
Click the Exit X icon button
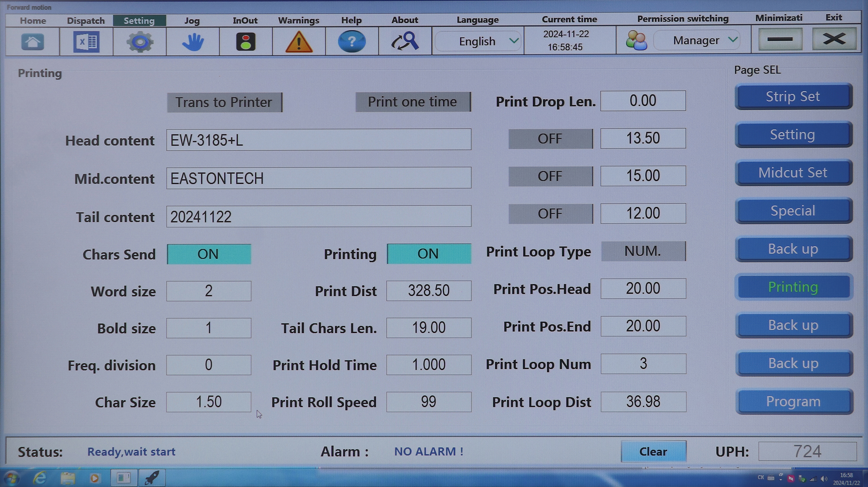[834, 39]
